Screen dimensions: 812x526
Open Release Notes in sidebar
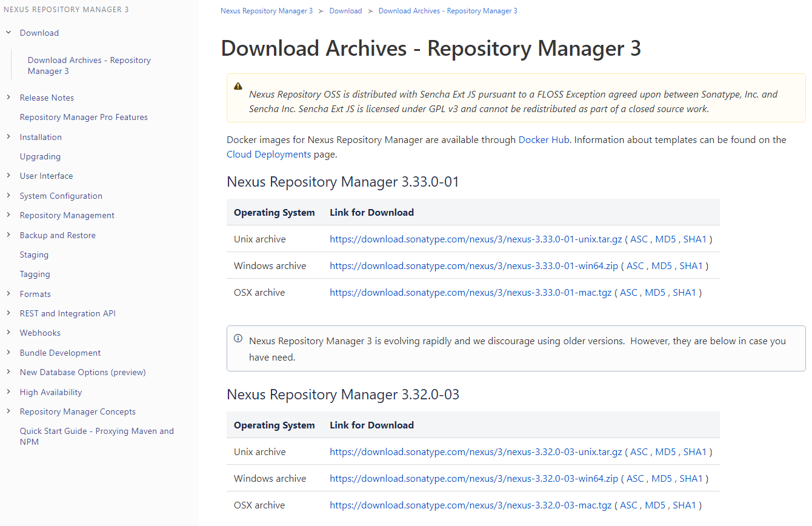pyautogui.click(x=47, y=98)
